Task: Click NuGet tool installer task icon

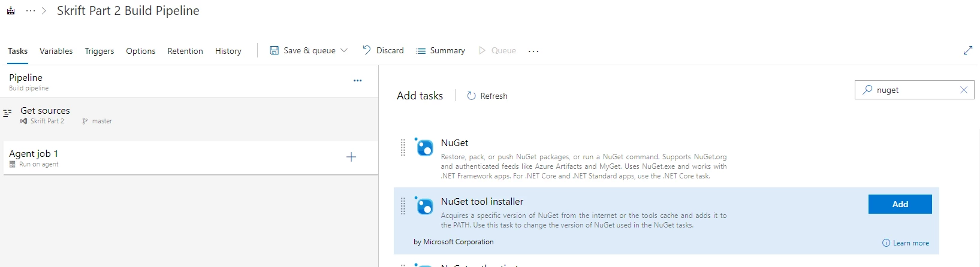Action: click(424, 206)
